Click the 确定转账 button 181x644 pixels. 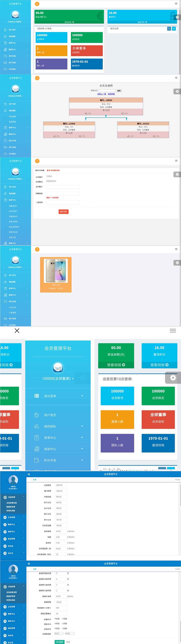(63, 211)
